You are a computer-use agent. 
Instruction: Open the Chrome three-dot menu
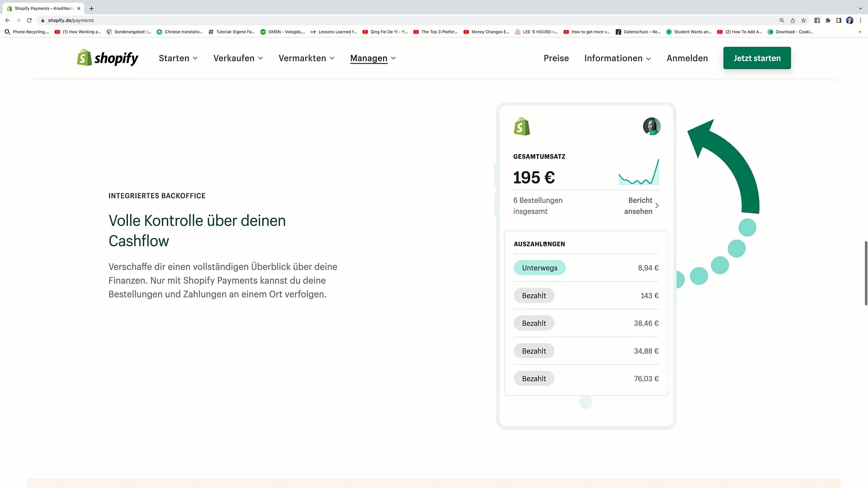pyautogui.click(x=860, y=20)
